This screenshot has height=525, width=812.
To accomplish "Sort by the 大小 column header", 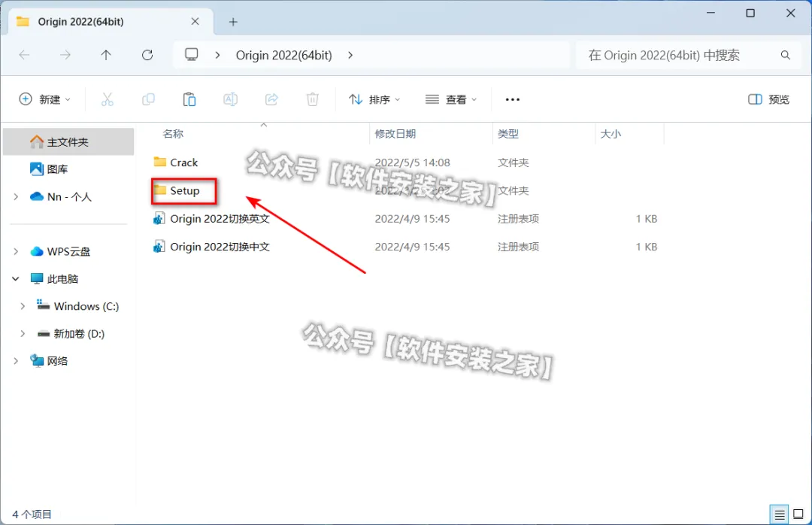I will point(610,134).
